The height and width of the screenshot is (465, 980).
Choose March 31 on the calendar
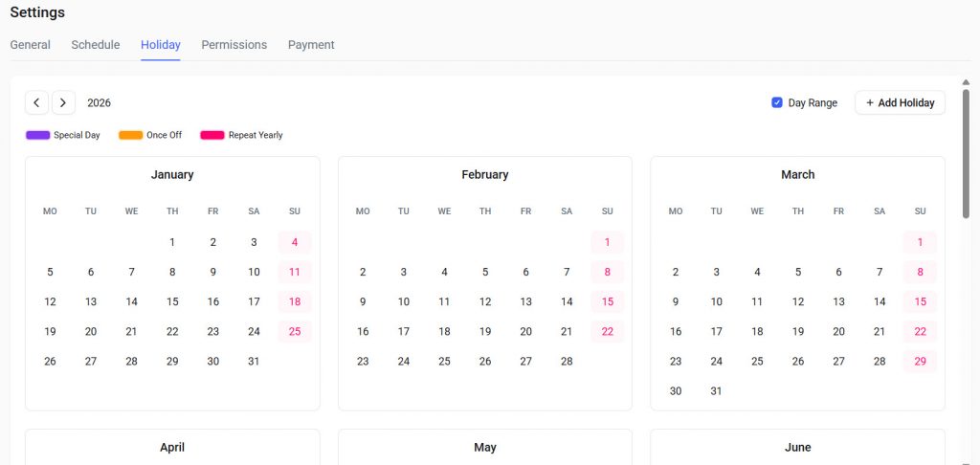click(717, 391)
